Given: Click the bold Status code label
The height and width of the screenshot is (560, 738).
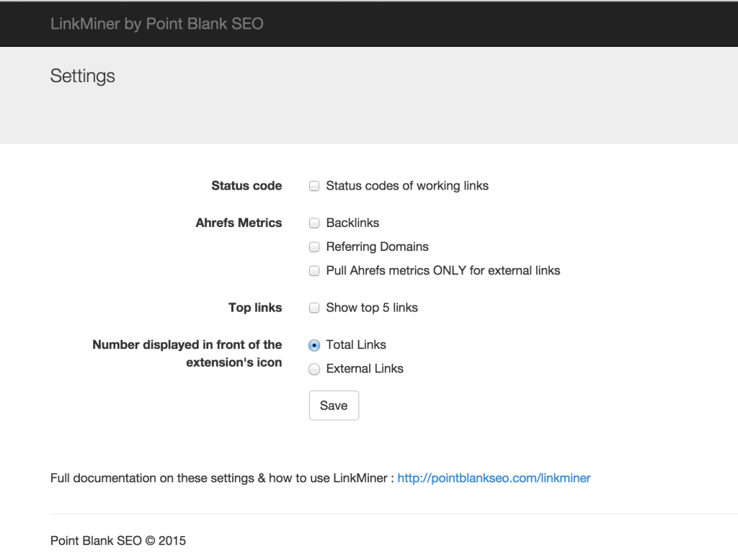Looking at the screenshot, I should coord(246,186).
